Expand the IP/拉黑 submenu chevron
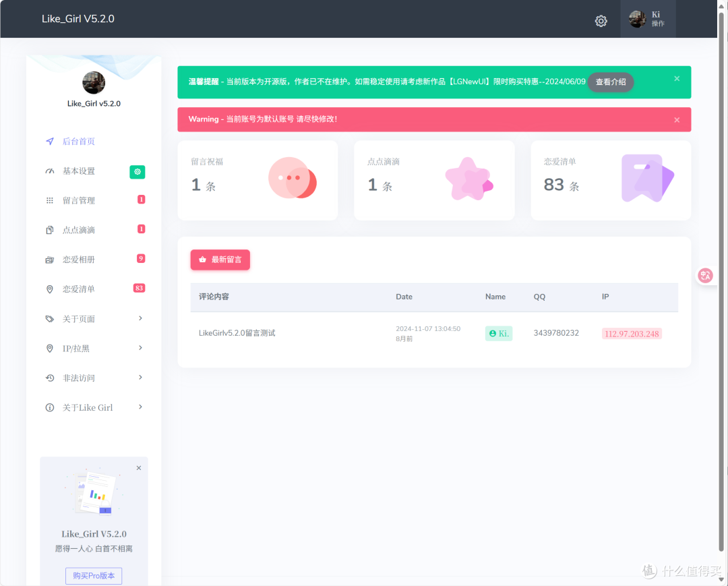The image size is (728, 586). (140, 348)
